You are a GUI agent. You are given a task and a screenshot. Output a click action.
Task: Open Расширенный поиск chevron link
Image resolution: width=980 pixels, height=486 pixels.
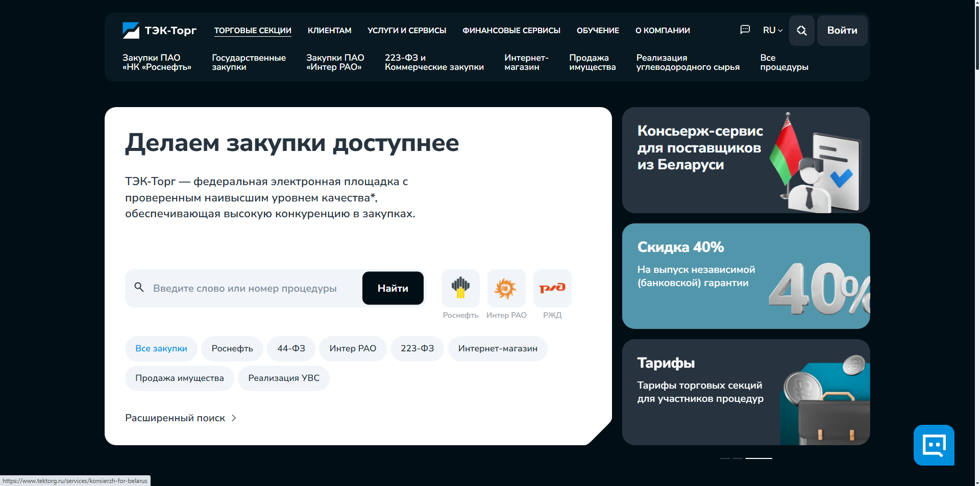(x=181, y=418)
